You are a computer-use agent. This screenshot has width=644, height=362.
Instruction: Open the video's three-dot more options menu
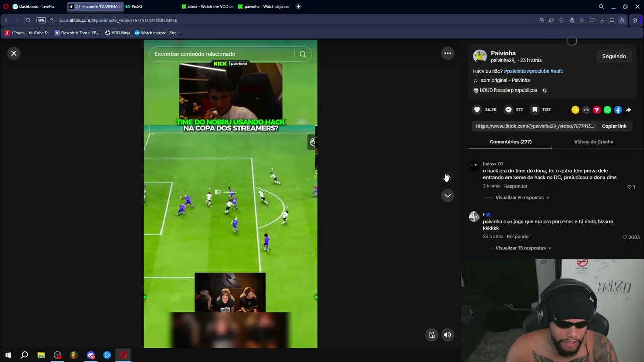point(448,53)
